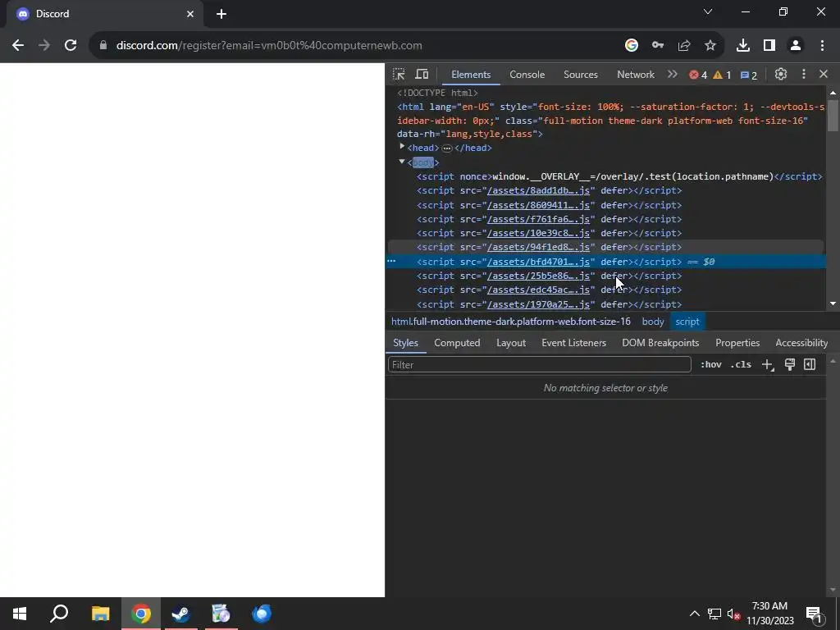
Task: Open the f761fa6 script asset link
Action: (x=538, y=219)
